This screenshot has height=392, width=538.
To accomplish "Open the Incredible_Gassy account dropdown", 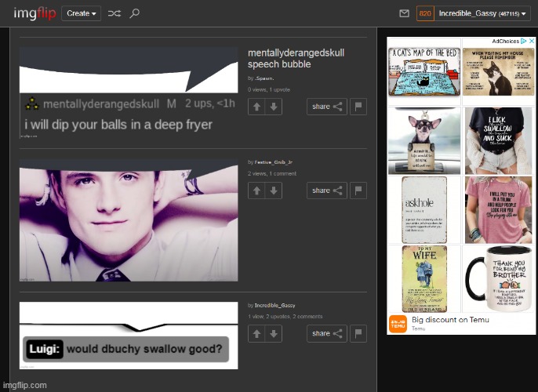I will (x=483, y=13).
